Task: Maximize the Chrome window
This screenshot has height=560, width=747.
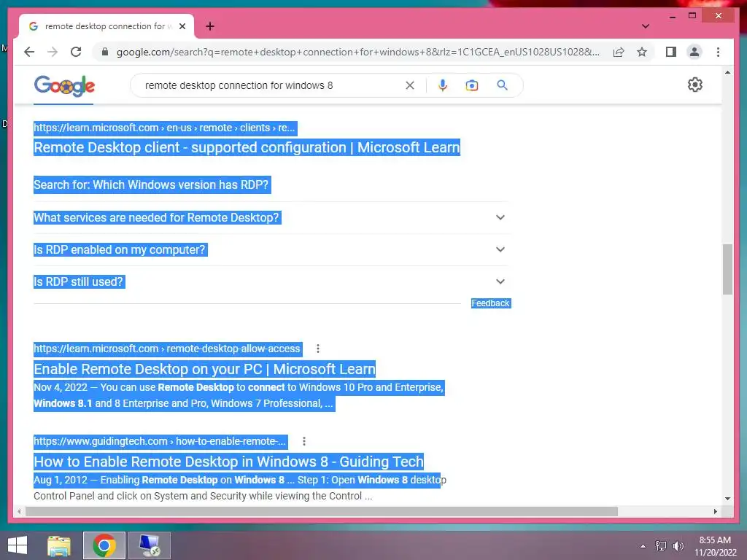Action: (692, 16)
